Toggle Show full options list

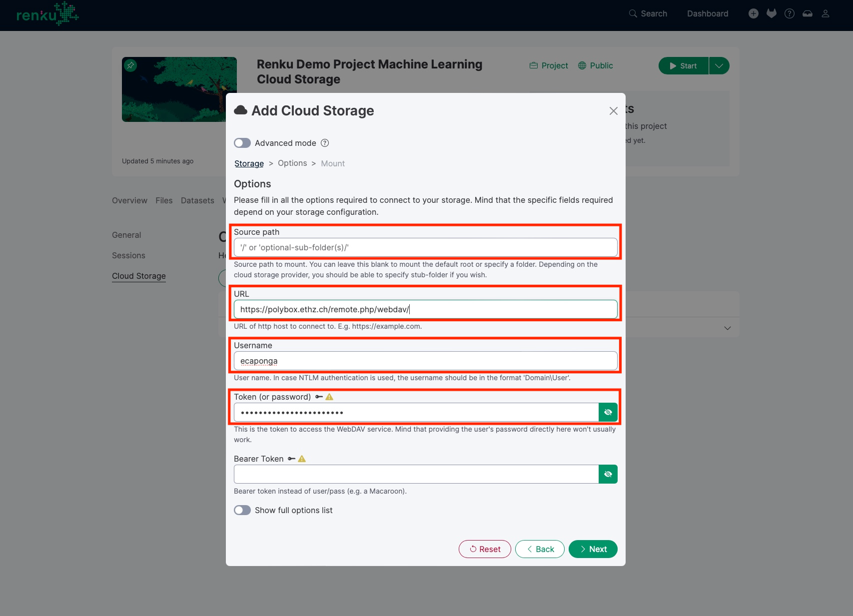242,510
